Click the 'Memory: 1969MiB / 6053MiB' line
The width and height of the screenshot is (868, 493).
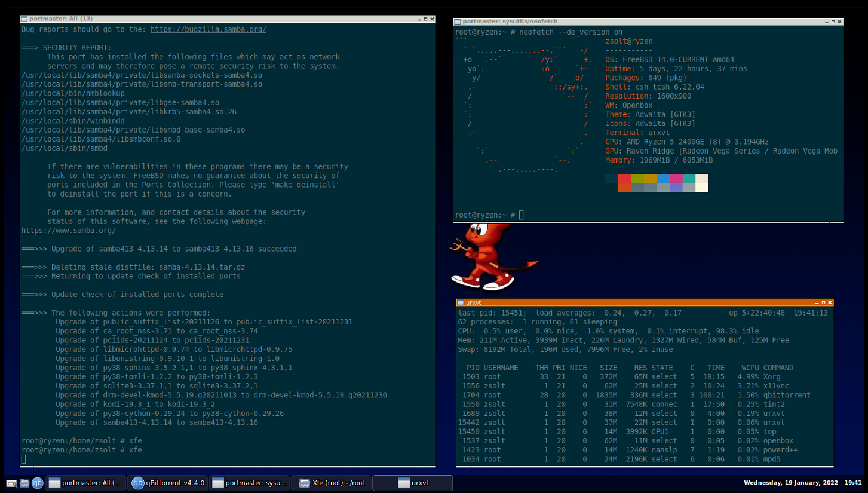[x=659, y=160]
